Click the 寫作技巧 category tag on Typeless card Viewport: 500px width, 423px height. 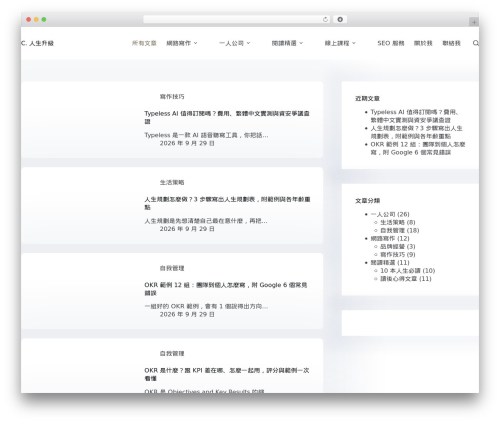(172, 97)
